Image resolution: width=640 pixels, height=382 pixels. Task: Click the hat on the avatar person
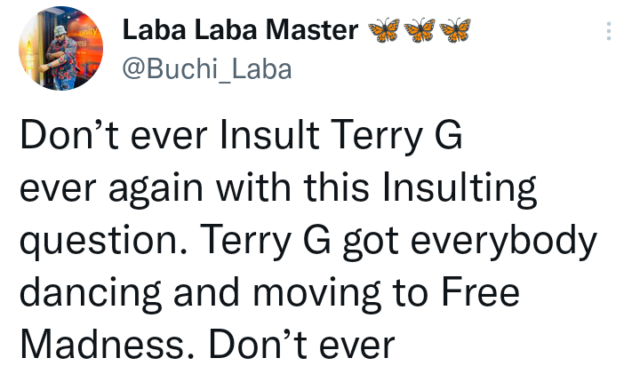[60, 31]
